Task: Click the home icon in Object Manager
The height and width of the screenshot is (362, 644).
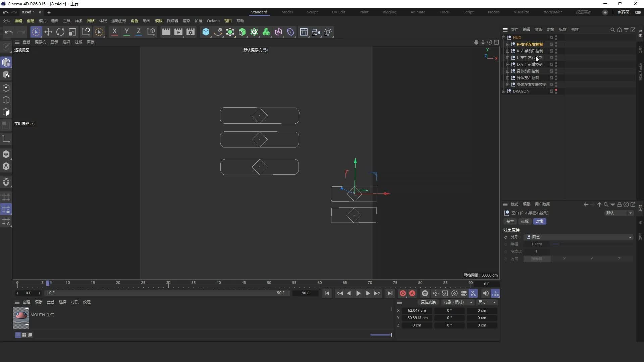Action: [x=619, y=30]
